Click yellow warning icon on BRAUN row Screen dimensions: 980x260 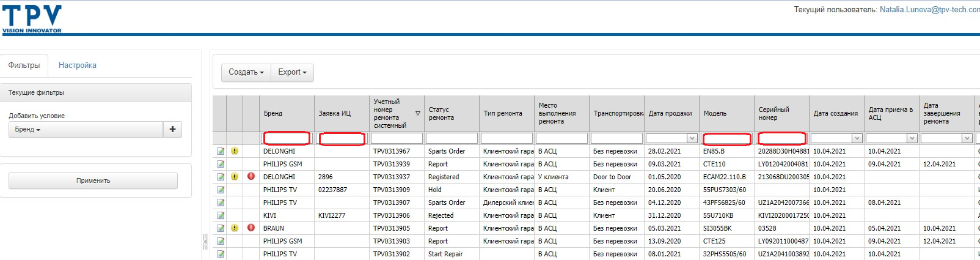click(x=235, y=228)
